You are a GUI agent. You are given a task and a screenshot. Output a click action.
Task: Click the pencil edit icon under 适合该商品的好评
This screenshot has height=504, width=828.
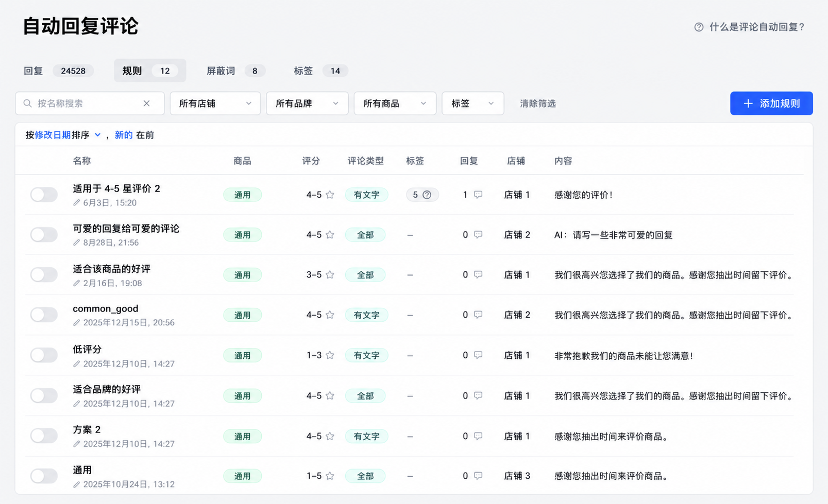[x=77, y=283]
